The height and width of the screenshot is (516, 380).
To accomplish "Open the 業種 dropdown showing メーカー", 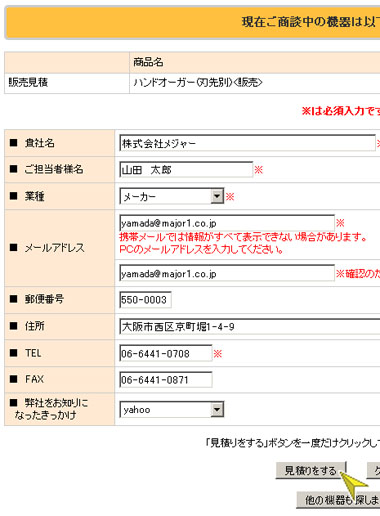I will tap(172, 196).
